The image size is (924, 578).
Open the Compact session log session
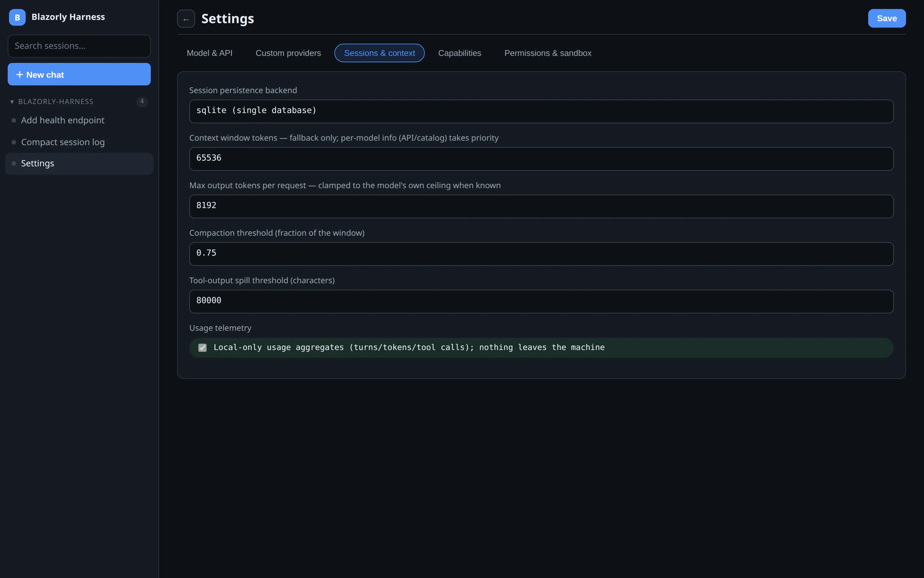coord(79,142)
